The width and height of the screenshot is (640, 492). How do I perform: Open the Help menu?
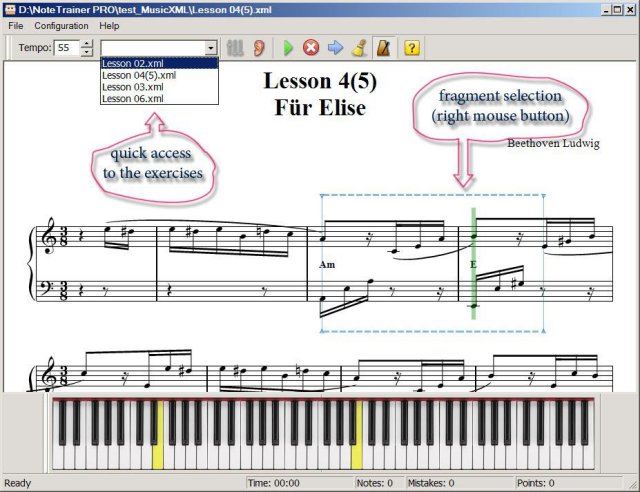coord(109,26)
